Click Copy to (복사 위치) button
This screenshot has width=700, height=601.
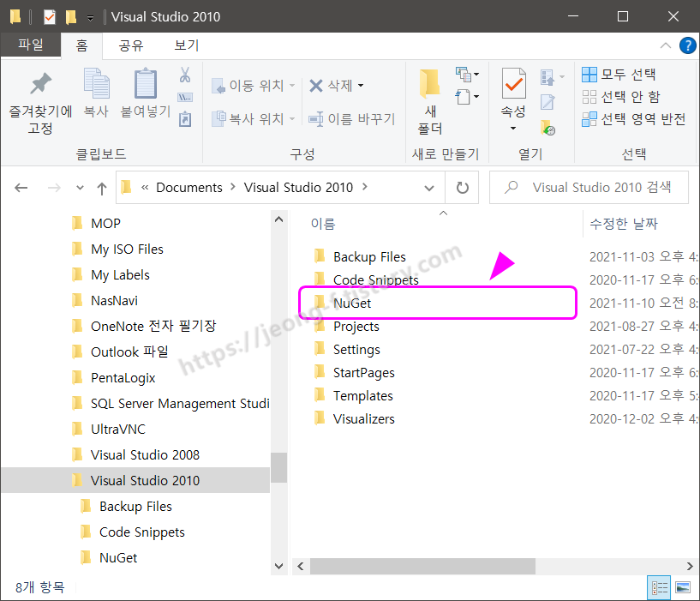coord(253,119)
